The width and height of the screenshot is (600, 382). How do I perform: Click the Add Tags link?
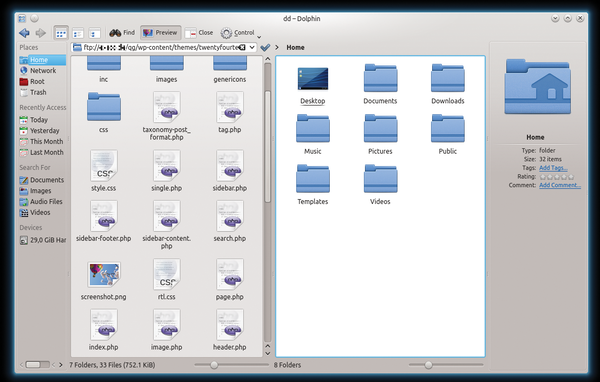[x=553, y=168]
